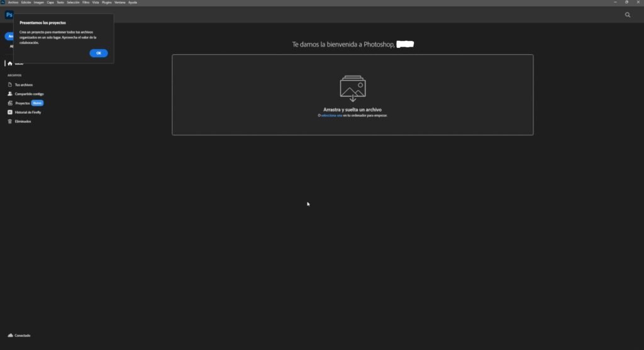Click the Compartido contigo people icon

tap(10, 94)
